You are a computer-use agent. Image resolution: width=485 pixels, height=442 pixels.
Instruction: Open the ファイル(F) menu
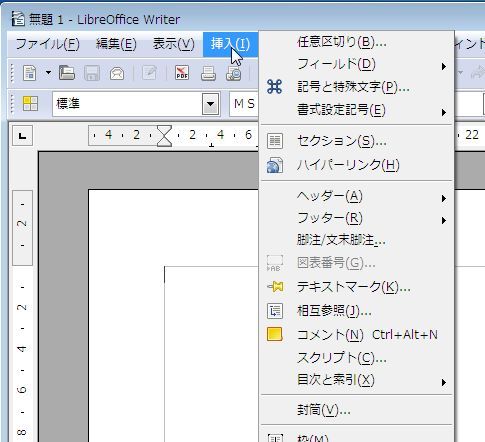(x=48, y=44)
